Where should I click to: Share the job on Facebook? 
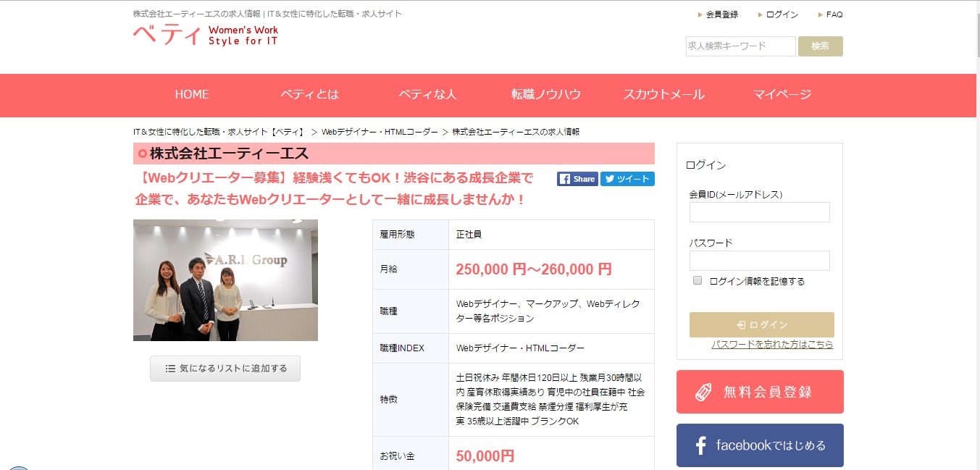pyautogui.click(x=577, y=179)
